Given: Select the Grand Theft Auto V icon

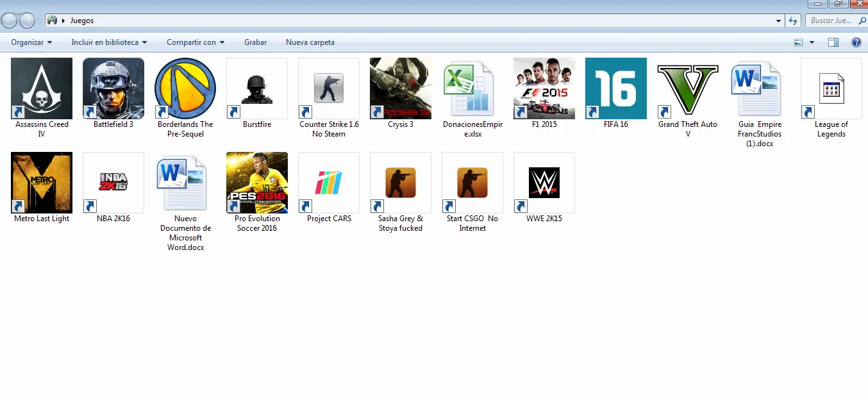Looking at the screenshot, I should pos(688,88).
